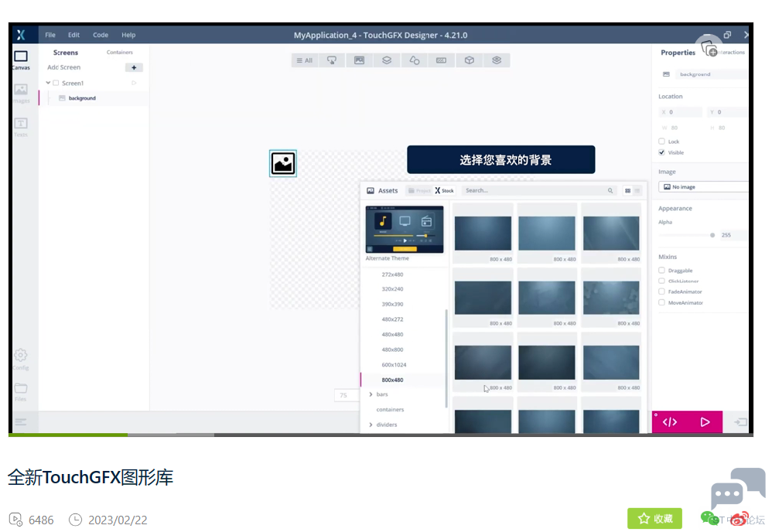
Task: Click the search magnifier icon in Assets
Action: [x=610, y=190]
